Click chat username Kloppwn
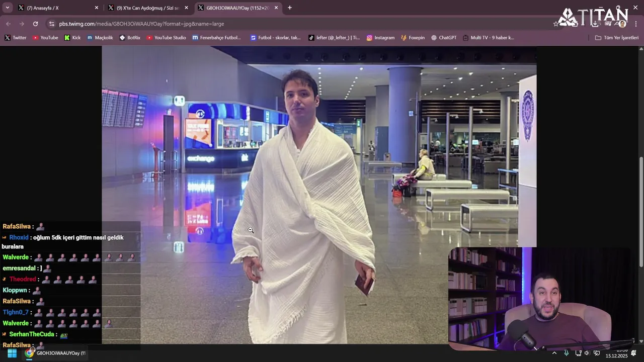The image size is (644, 362). tap(15, 290)
